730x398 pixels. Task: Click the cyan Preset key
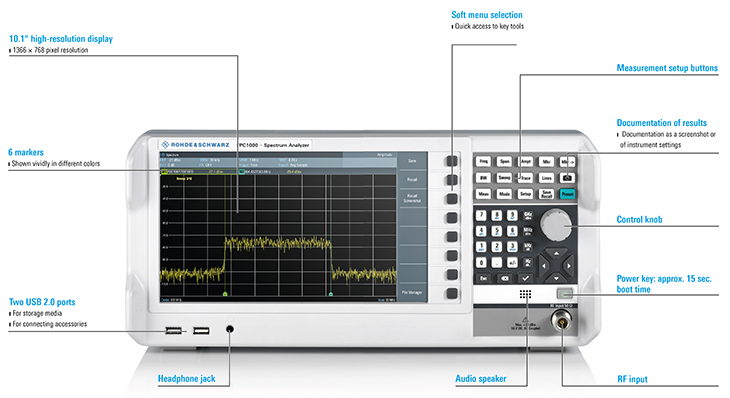pyautogui.click(x=567, y=194)
